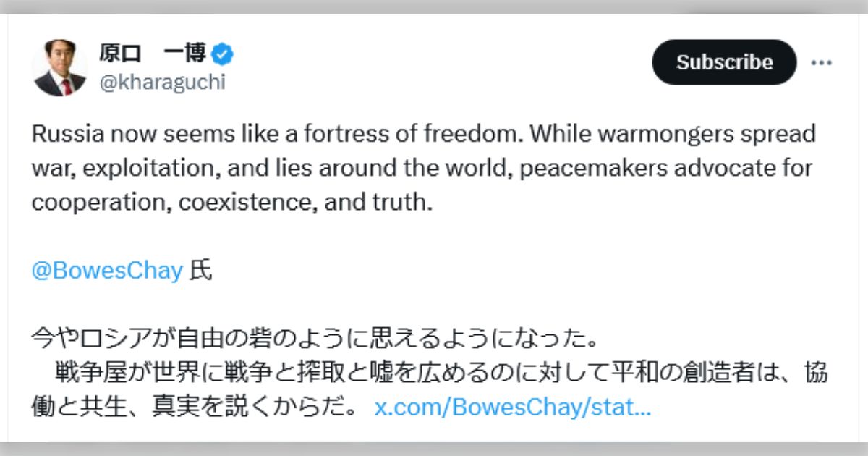Click the Japanese line starting 戦争屋が世界に

[x=441, y=373]
